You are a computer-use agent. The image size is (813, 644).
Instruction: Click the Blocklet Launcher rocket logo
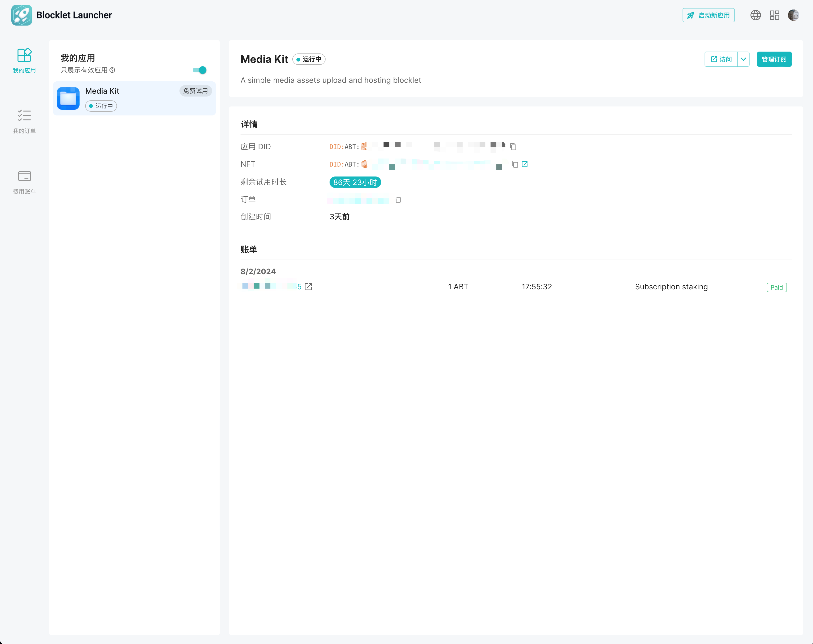click(22, 15)
